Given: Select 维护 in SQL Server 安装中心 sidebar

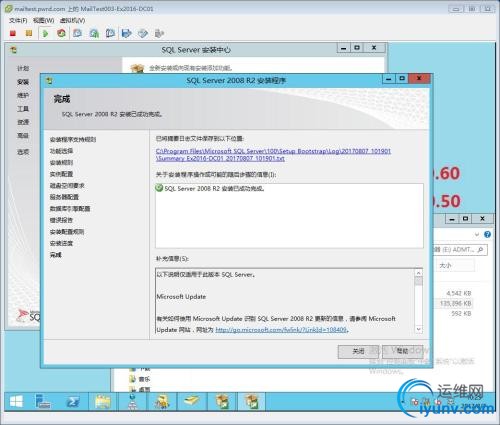Looking at the screenshot, I should point(23,95).
